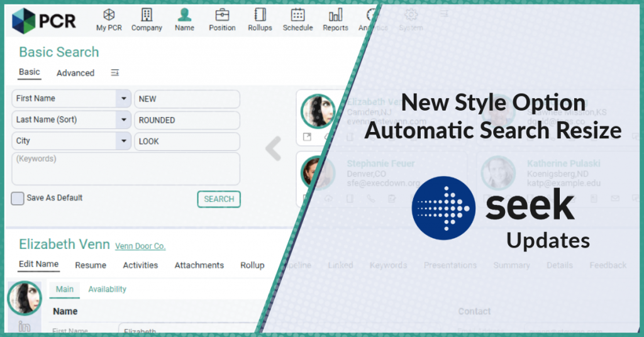644x337 pixels.
Task: Click the Keywords text area
Action: tap(126, 168)
